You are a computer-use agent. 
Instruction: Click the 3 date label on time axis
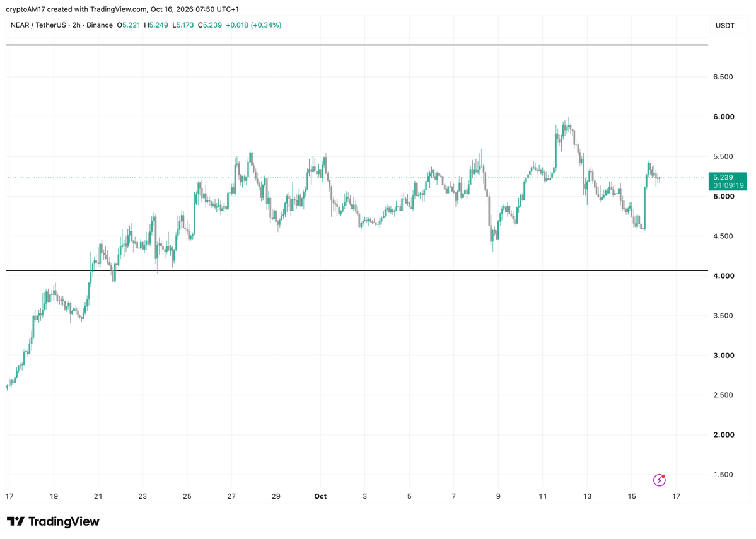[365, 496]
